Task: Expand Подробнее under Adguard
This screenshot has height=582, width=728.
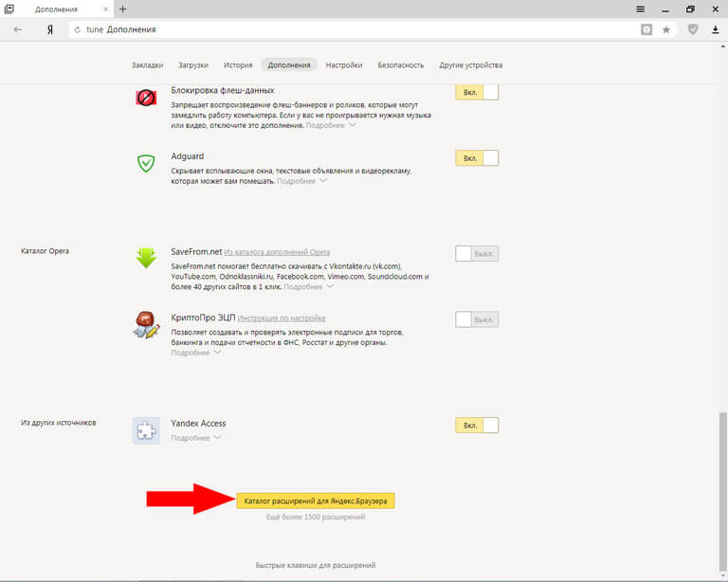Action: [x=301, y=181]
